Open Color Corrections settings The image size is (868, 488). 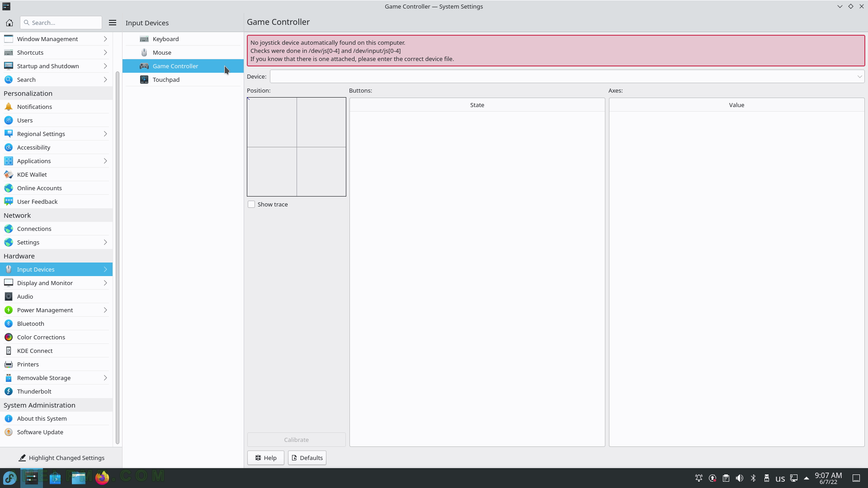tap(56, 337)
